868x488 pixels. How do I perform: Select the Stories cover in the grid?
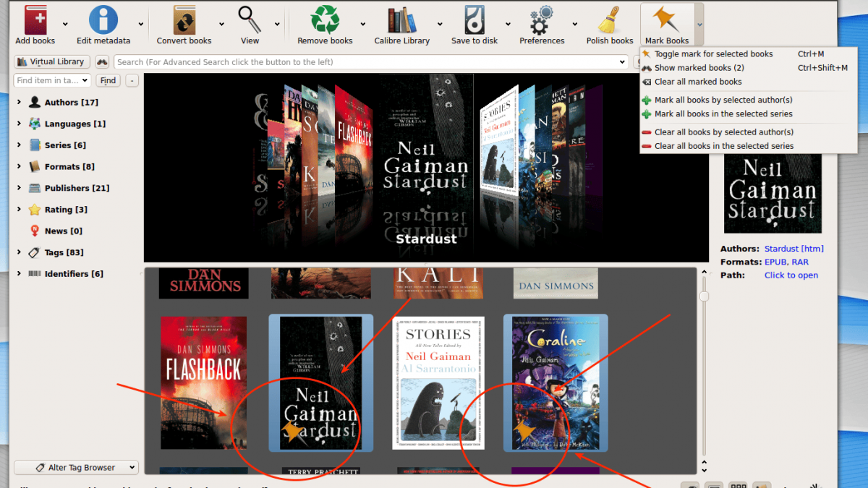point(438,382)
